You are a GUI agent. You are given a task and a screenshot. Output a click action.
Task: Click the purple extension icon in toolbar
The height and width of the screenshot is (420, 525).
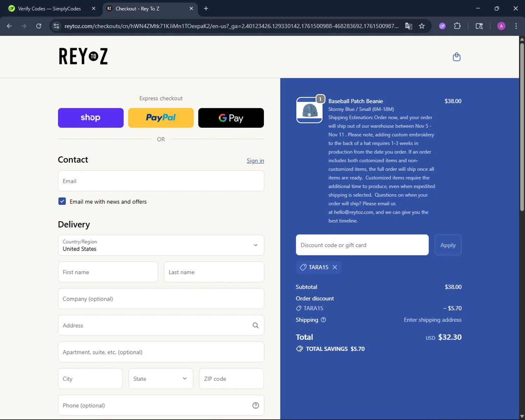coord(442,26)
